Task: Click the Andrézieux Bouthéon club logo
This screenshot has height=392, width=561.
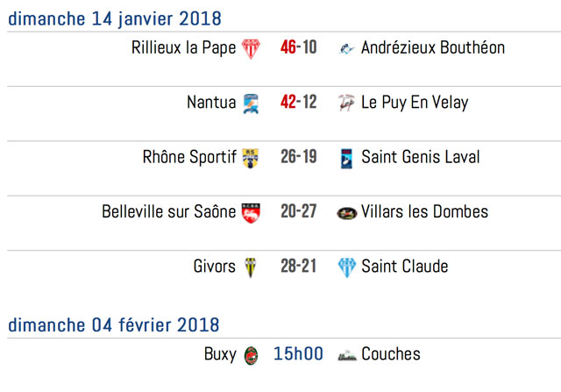Action: click(x=346, y=48)
